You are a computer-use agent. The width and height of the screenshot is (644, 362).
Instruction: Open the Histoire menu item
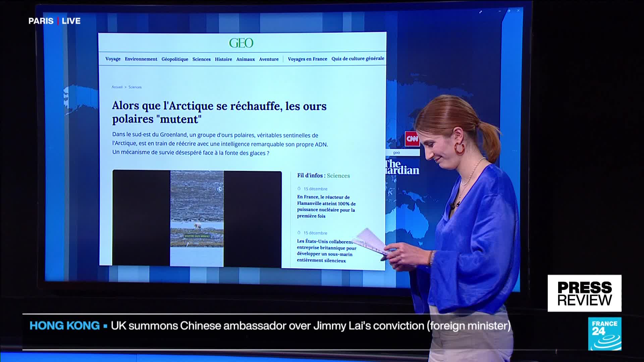click(223, 59)
